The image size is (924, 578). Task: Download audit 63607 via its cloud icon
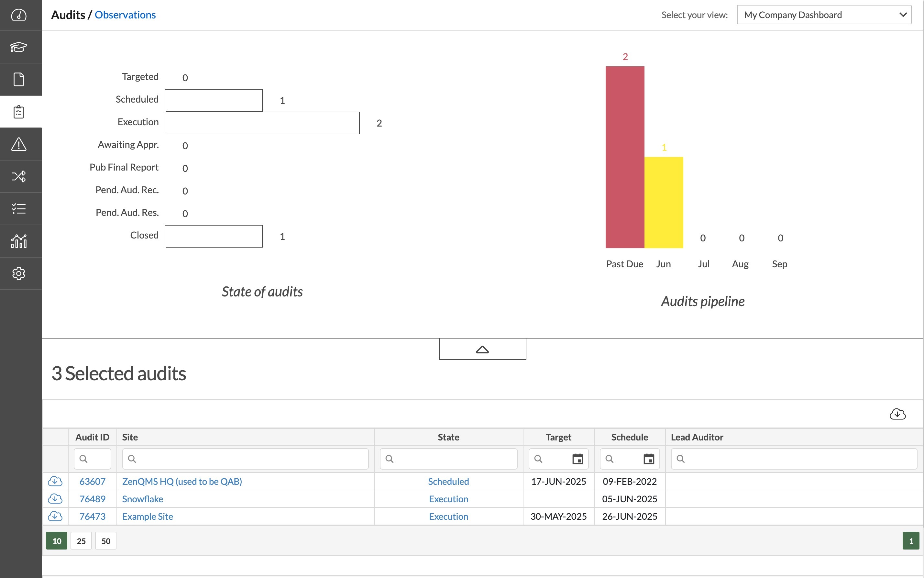coord(55,481)
